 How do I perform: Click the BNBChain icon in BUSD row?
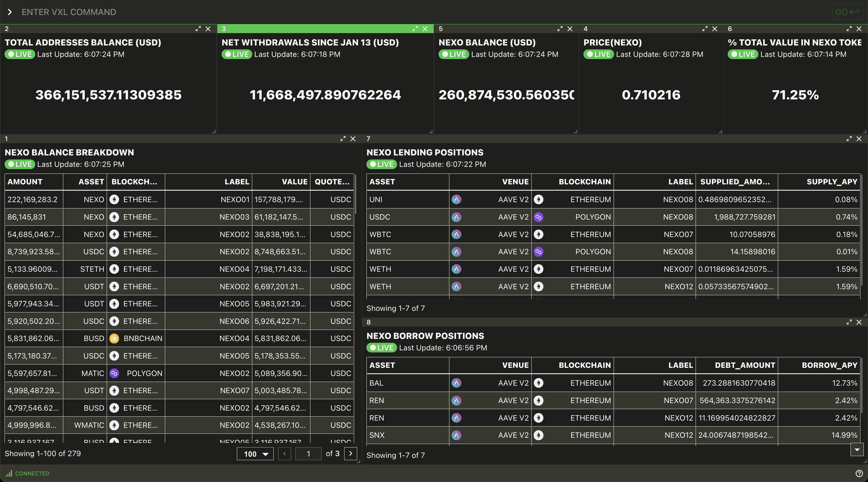tap(114, 338)
